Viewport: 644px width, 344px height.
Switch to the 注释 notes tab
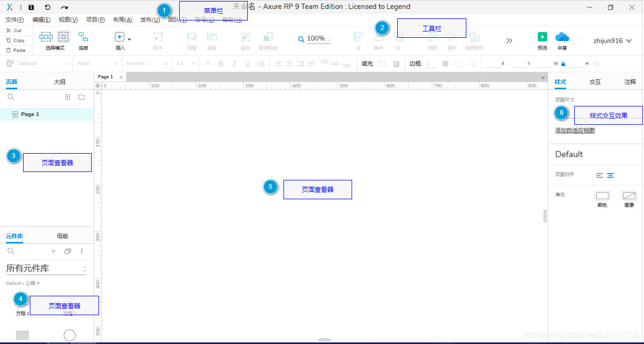tap(630, 82)
